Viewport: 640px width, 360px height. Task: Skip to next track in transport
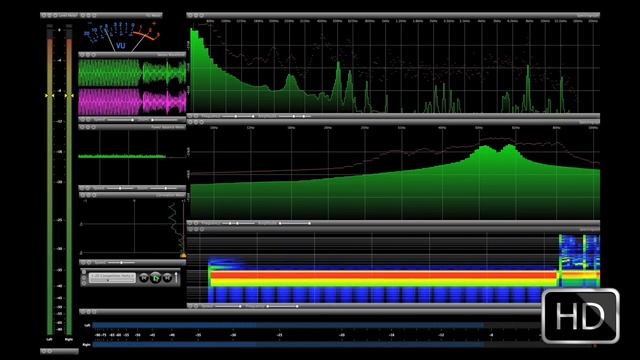pyautogui.click(x=167, y=278)
